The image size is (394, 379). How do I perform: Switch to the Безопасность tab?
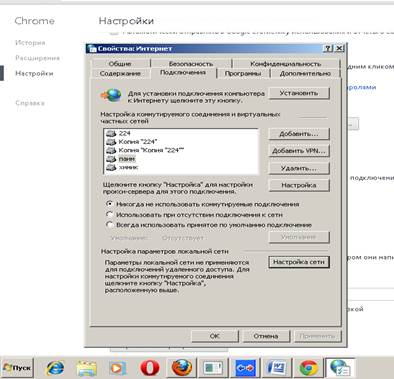(x=191, y=64)
